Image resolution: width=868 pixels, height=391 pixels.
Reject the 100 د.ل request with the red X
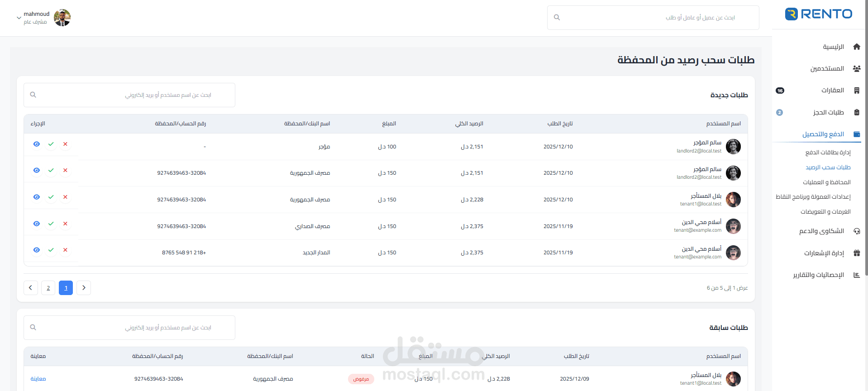(65, 144)
